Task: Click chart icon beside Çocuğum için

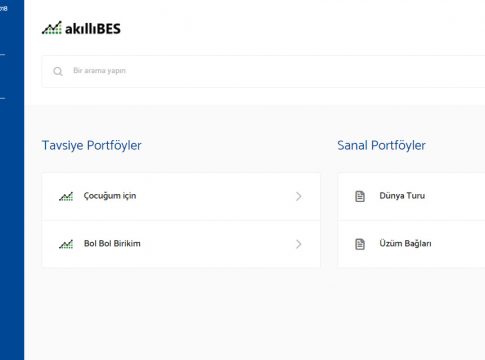Action: (66, 197)
